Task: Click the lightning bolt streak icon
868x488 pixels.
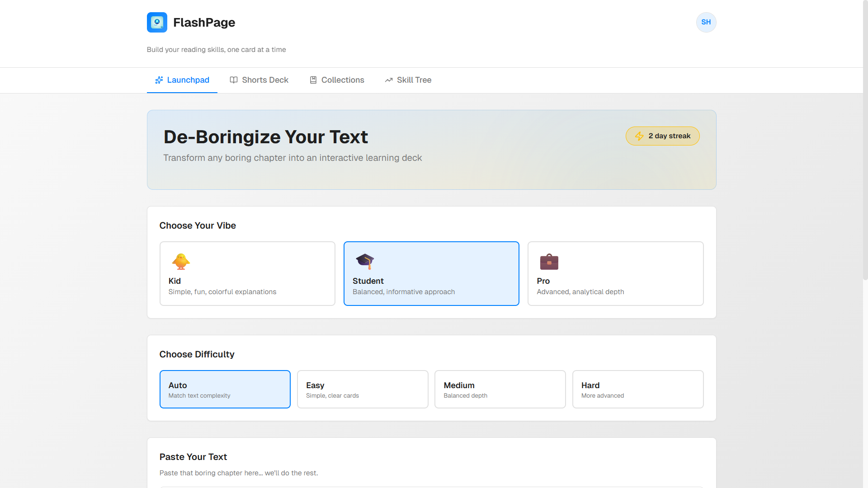Action: [x=639, y=136]
